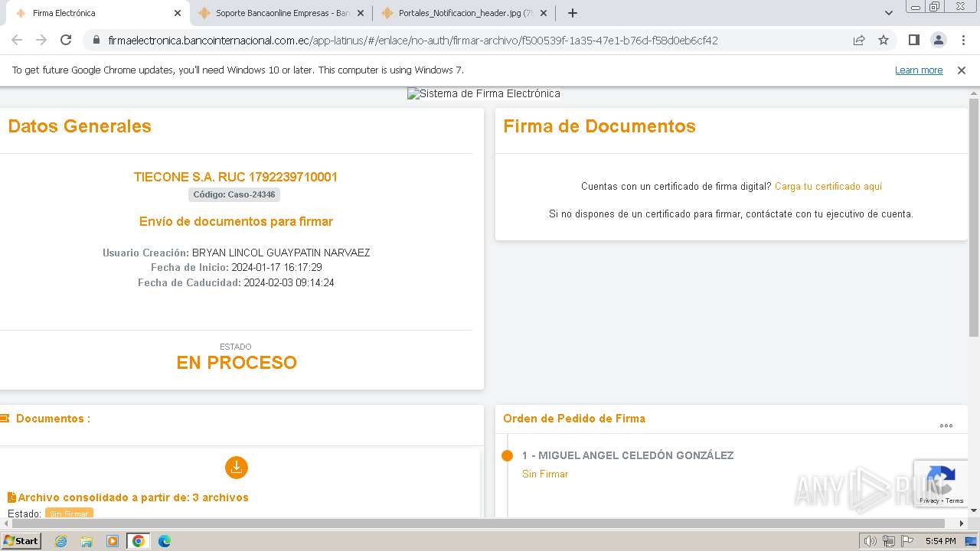Viewport: 980px width, 551px height.
Task: Click Archivo consolidado a partir de: 3 archivos
Action: 133,497
